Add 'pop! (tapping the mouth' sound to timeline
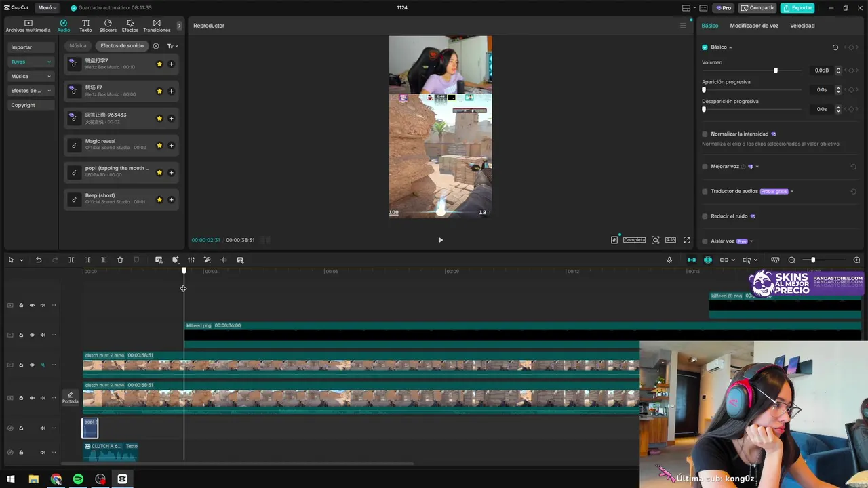 (171, 172)
